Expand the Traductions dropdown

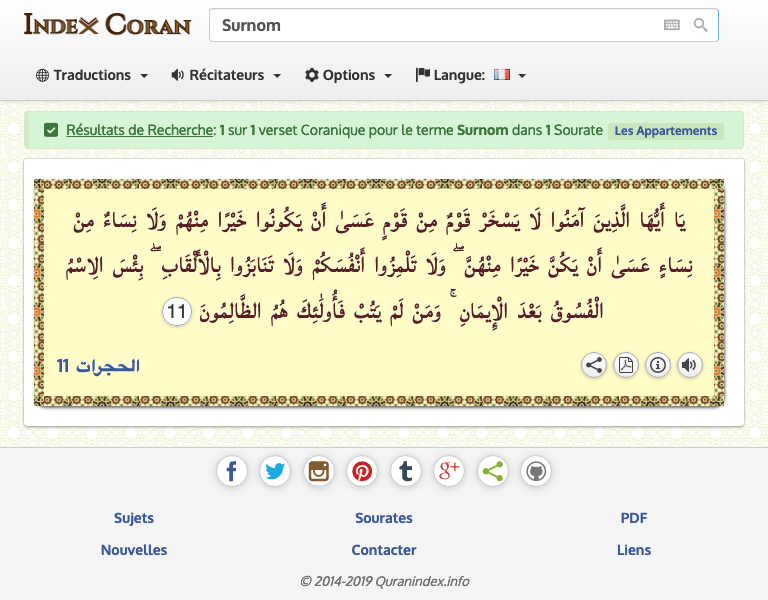tap(92, 75)
